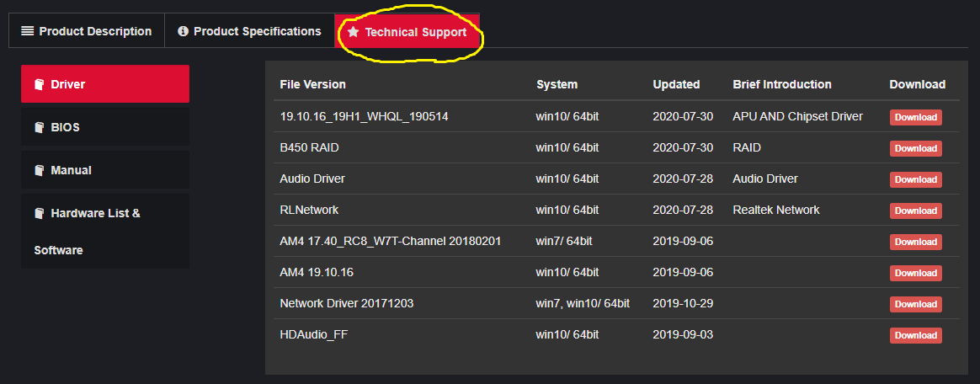Download the HDAudio_FF driver
Screen dimensions: 980x384
click(x=915, y=335)
